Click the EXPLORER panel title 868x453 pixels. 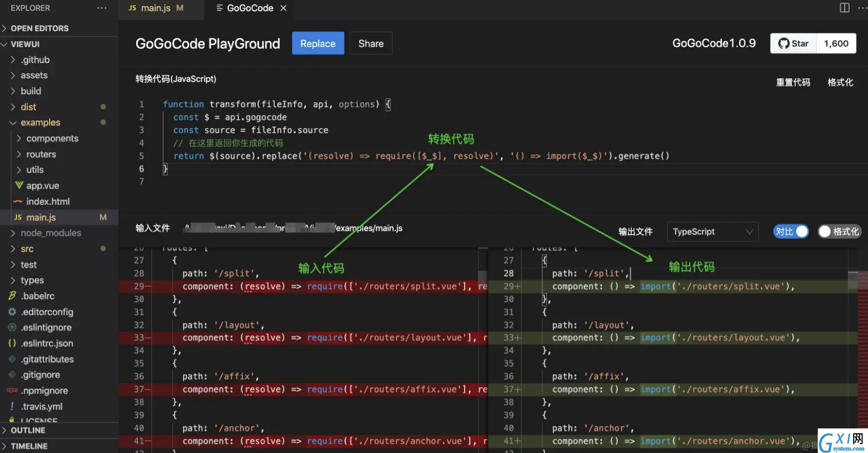30,8
